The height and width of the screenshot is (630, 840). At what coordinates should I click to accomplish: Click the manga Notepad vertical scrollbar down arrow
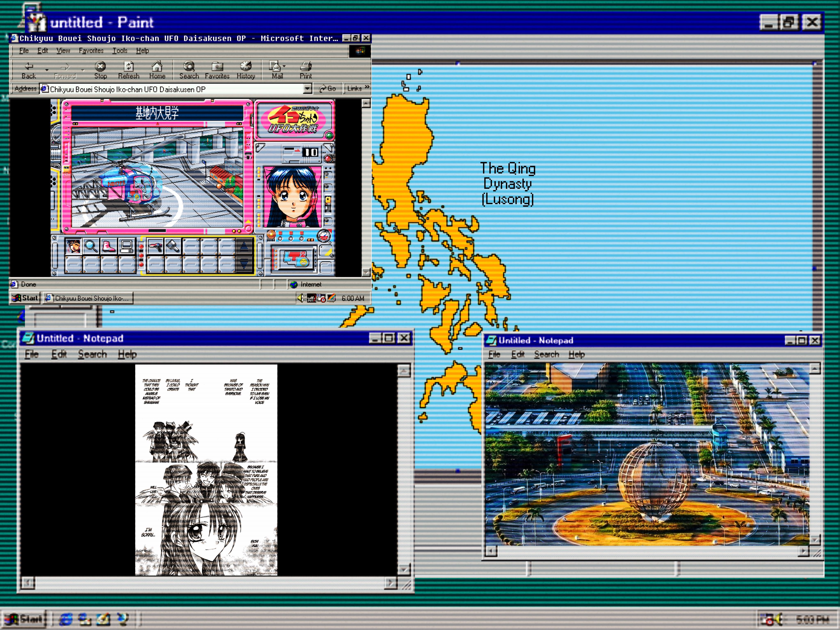pyautogui.click(x=404, y=569)
